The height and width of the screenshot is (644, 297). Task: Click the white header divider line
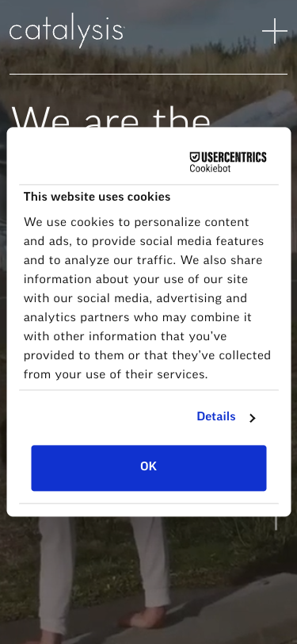[149, 74]
